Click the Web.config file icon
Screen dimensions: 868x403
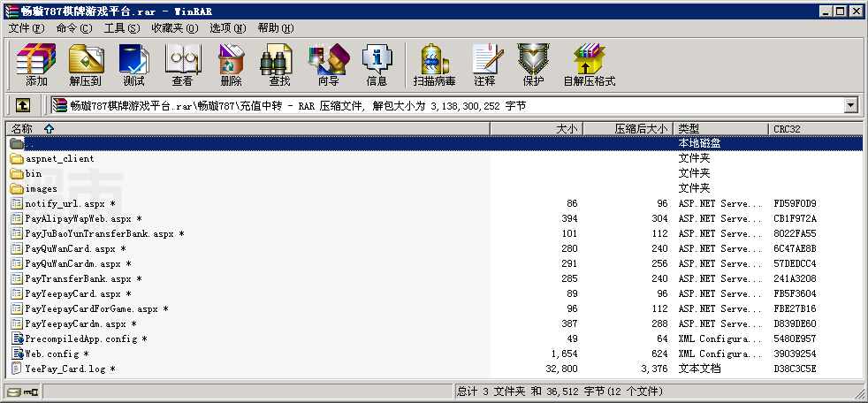coord(17,354)
